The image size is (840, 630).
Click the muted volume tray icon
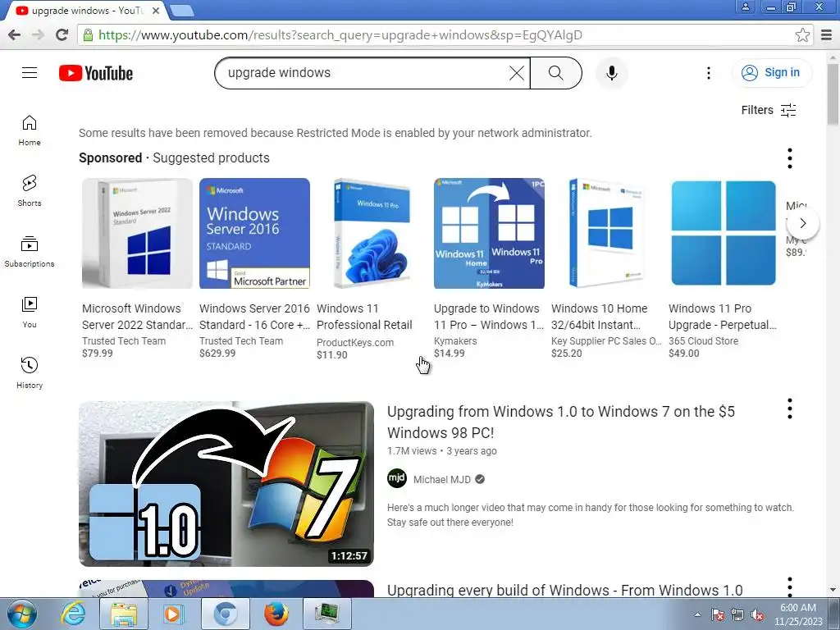757,615
